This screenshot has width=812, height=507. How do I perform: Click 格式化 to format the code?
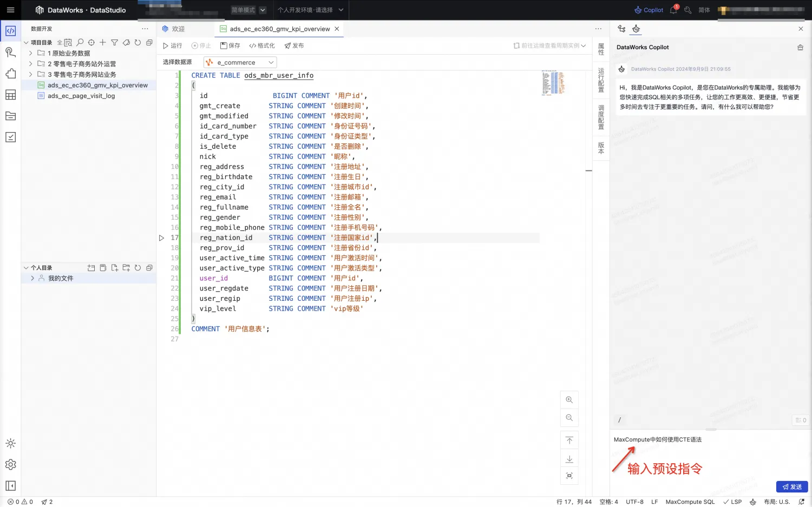[x=262, y=45]
